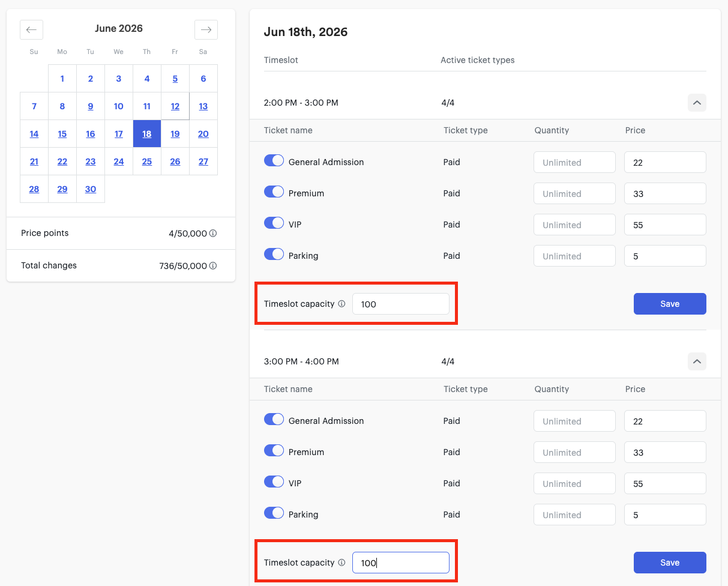
Task: Select June 19 in the calendar
Action: pos(175,134)
